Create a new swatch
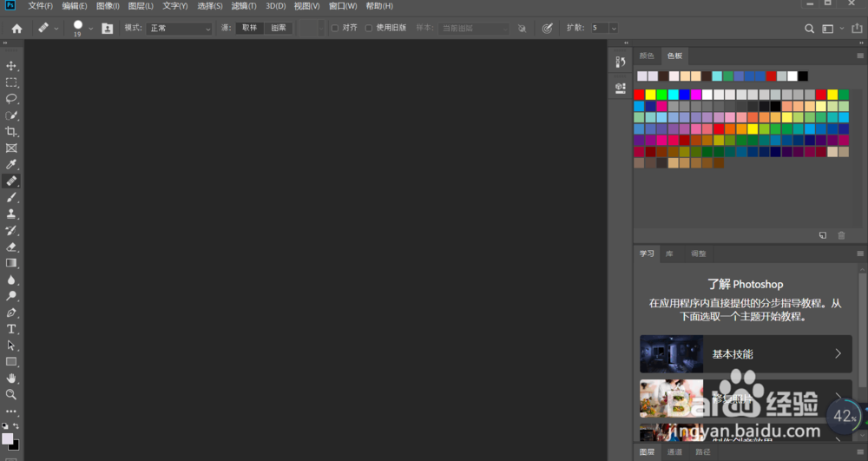The image size is (868, 461). click(x=823, y=235)
